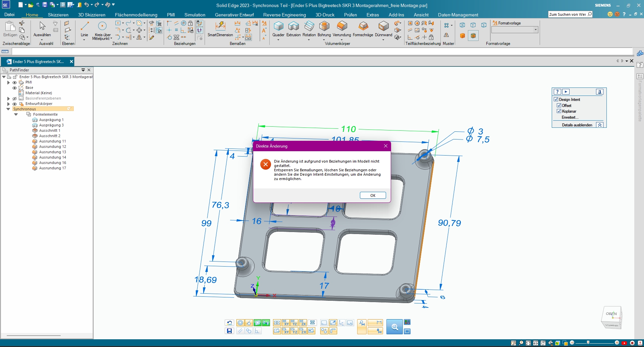644x347 pixels.
Task: Expand the PMI tree node
Action: pos(8,82)
